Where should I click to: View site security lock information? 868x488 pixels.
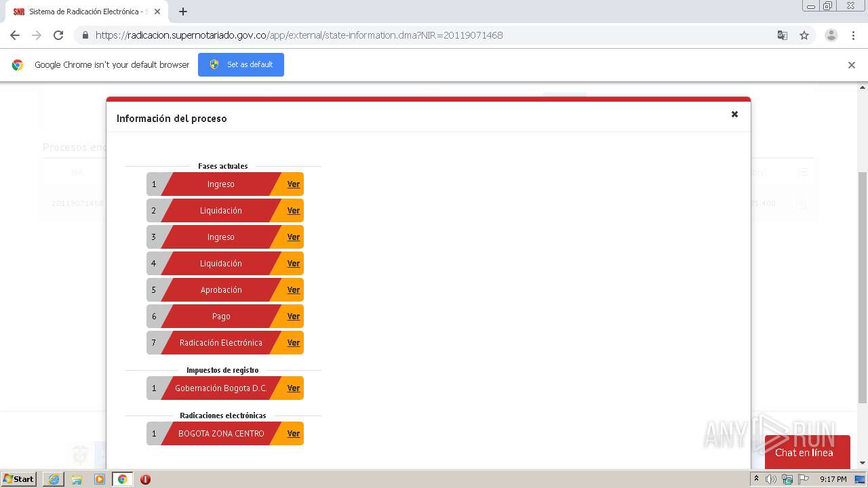tap(85, 35)
